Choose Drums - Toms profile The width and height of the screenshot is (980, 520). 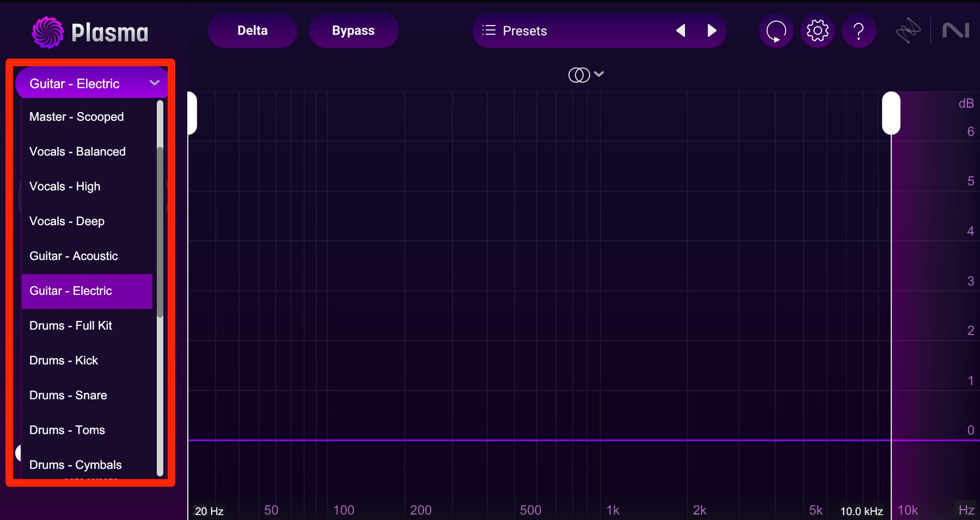pyautogui.click(x=87, y=430)
